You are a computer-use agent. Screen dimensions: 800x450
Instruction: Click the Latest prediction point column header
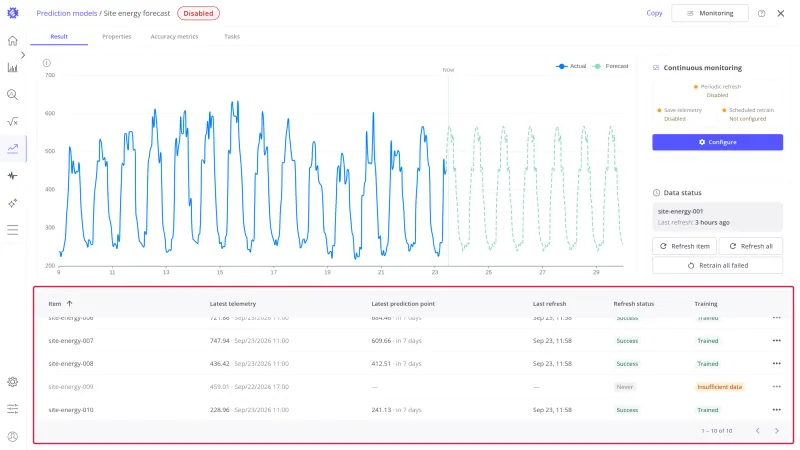coord(403,304)
